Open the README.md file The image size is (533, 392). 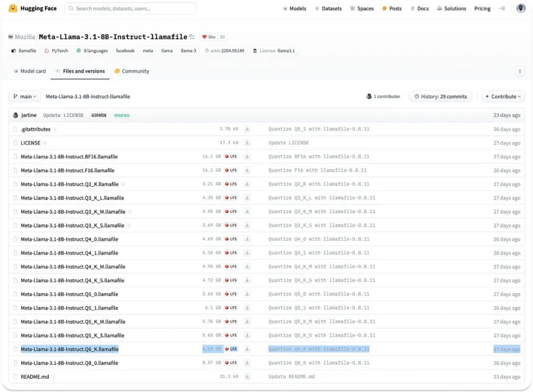[35, 377]
